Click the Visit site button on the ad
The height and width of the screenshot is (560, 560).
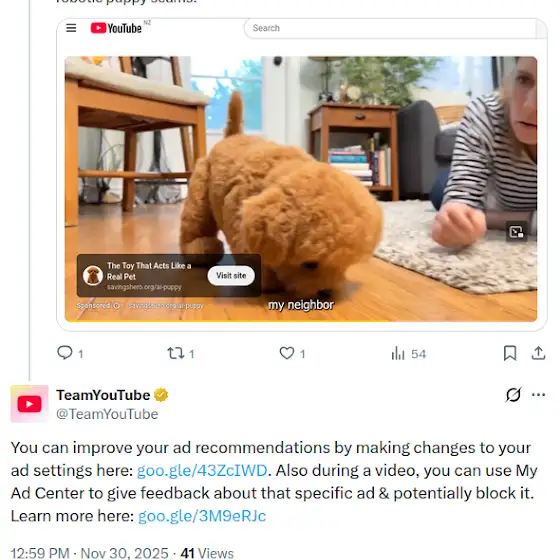point(231,275)
